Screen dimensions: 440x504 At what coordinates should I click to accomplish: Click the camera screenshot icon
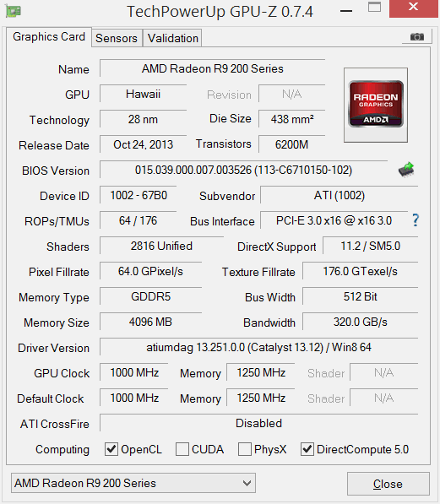click(x=416, y=36)
